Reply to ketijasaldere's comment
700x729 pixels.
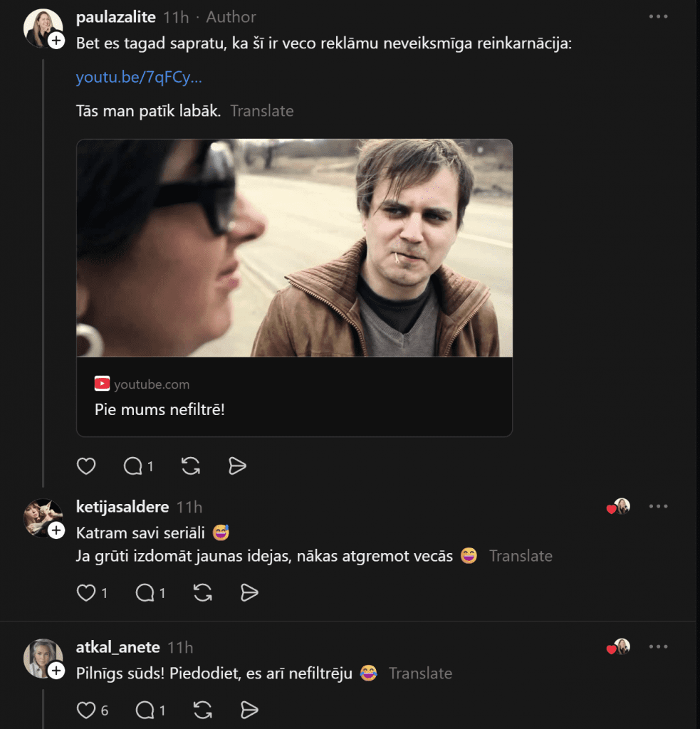(x=145, y=593)
